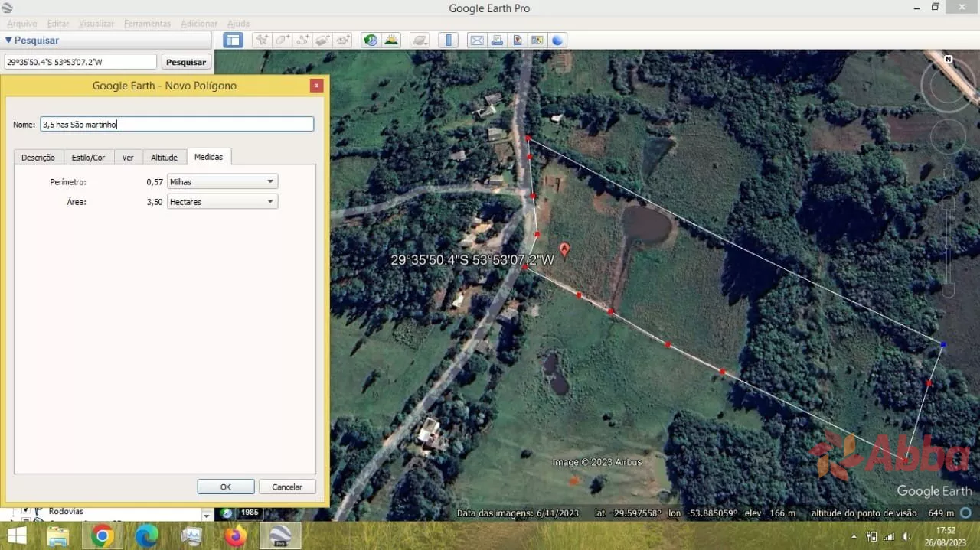
Task: Click the Add Polygon toolbar icon
Action: pyautogui.click(x=283, y=41)
